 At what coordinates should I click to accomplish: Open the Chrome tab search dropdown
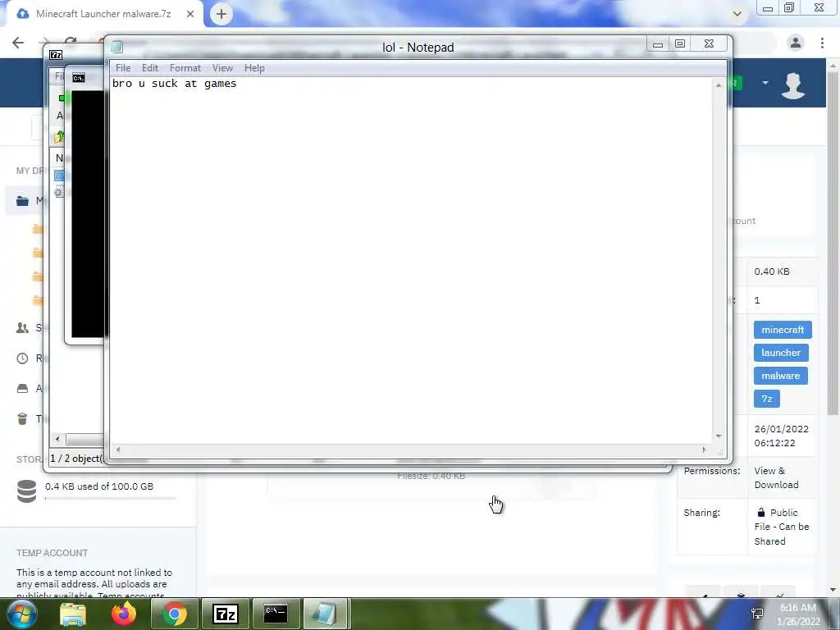737,14
